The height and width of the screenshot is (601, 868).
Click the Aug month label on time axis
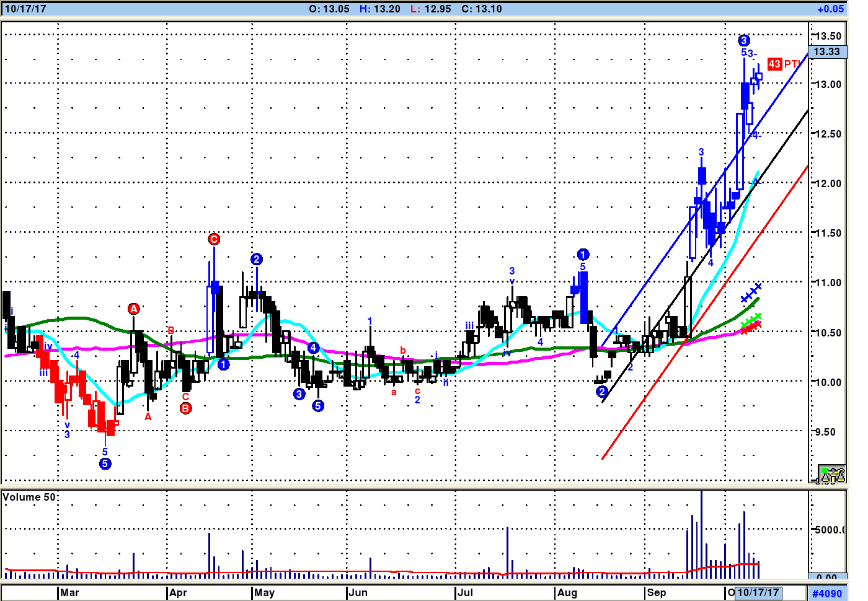point(567,592)
